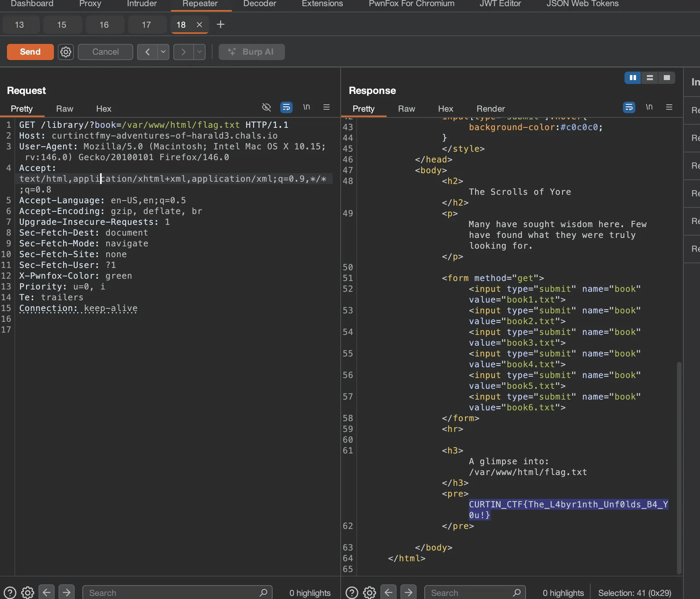Switch to the Decoder tab
The height and width of the screenshot is (599, 700).
259,4
